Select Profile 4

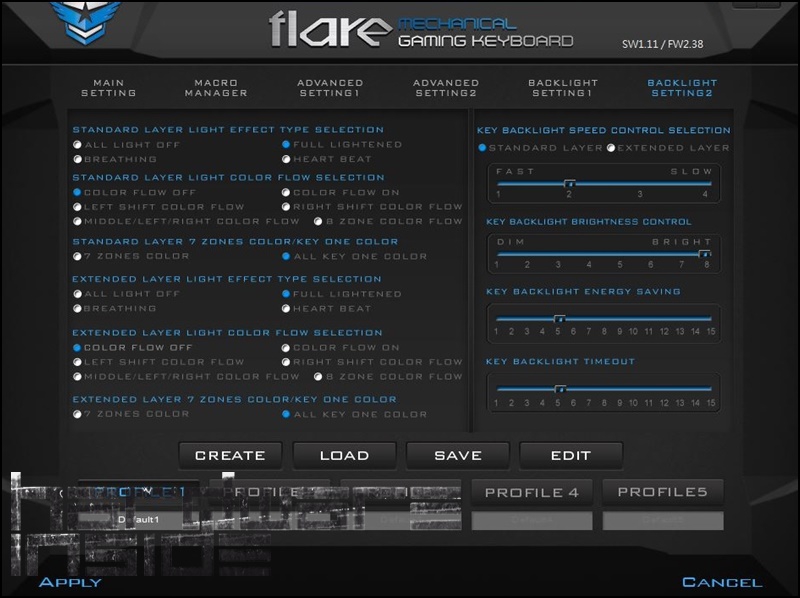coord(531,492)
